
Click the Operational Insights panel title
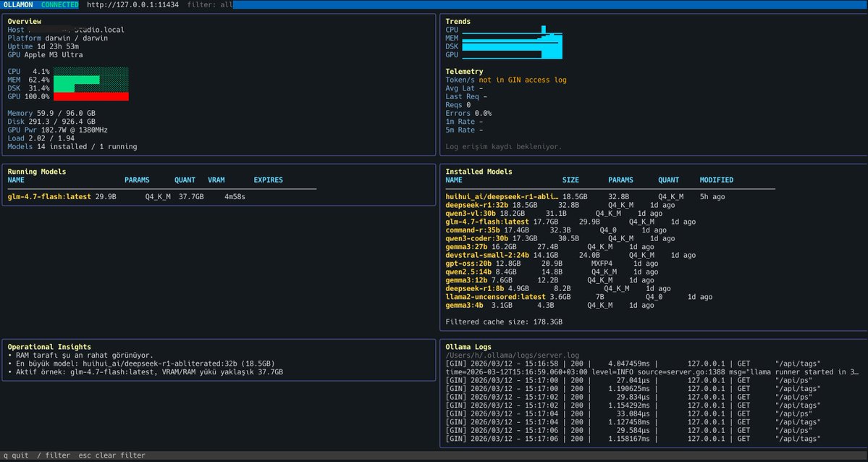(49, 347)
